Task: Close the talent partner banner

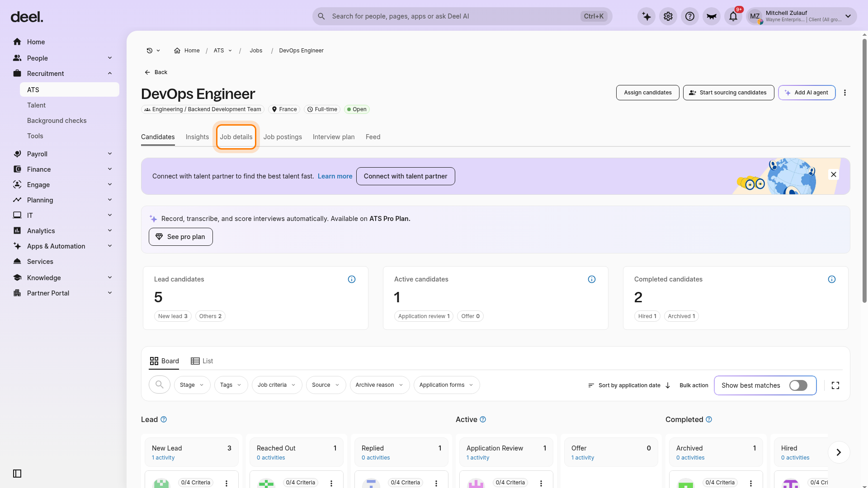Action: [834, 174]
